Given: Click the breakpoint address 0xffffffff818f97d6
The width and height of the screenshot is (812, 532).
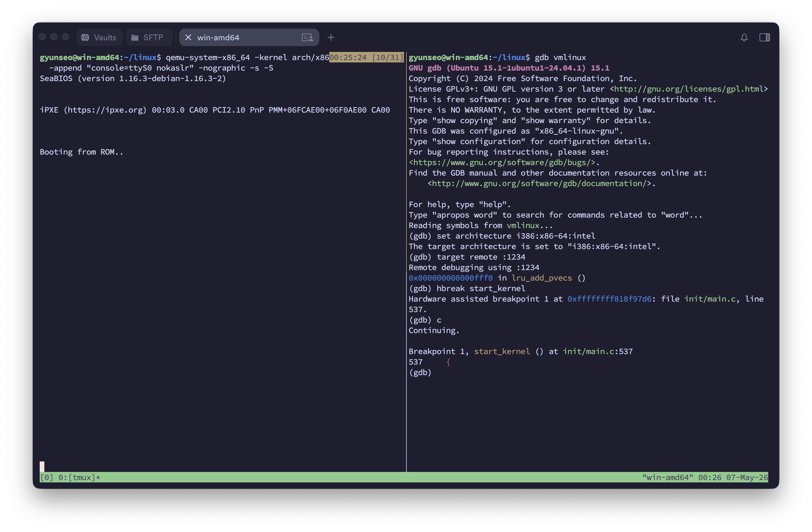Looking at the screenshot, I should click(x=609, y=299).
